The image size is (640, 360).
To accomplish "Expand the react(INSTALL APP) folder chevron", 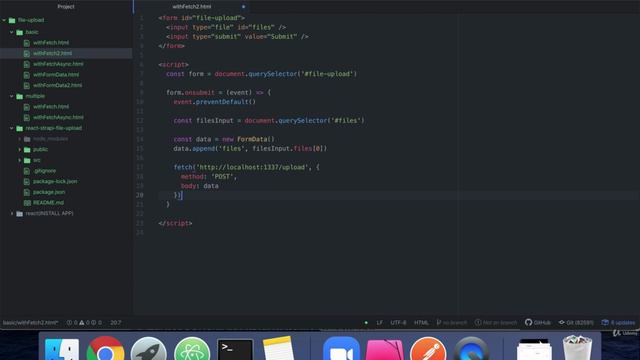I will [x=12, y=213].
